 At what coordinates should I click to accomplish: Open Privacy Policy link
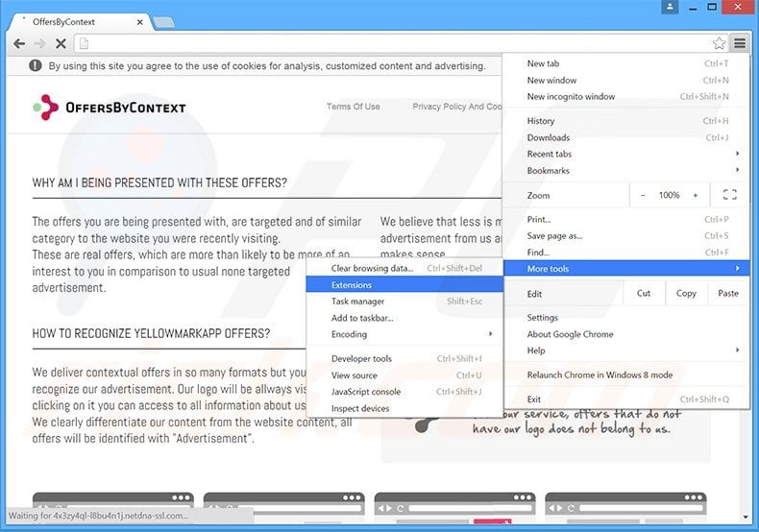[x=457, y=107]
